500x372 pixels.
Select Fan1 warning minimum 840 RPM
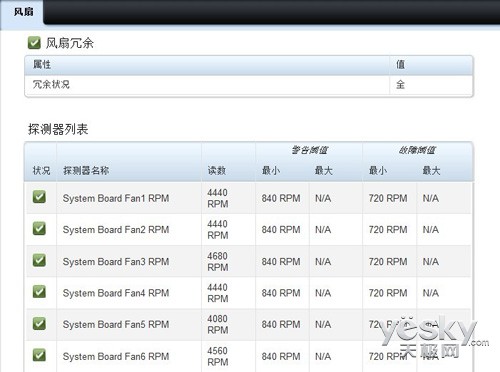[281, 198]
